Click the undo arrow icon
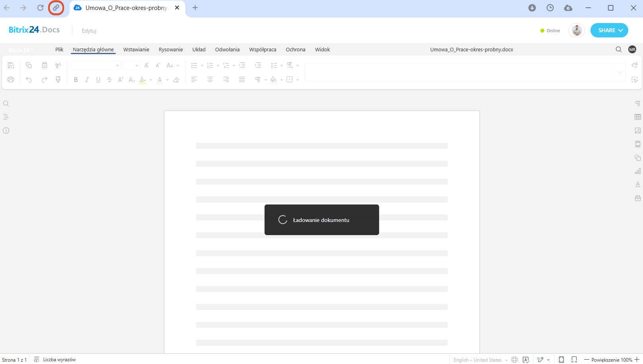Viewport: 643px width, 364px height. pos(29,80)
